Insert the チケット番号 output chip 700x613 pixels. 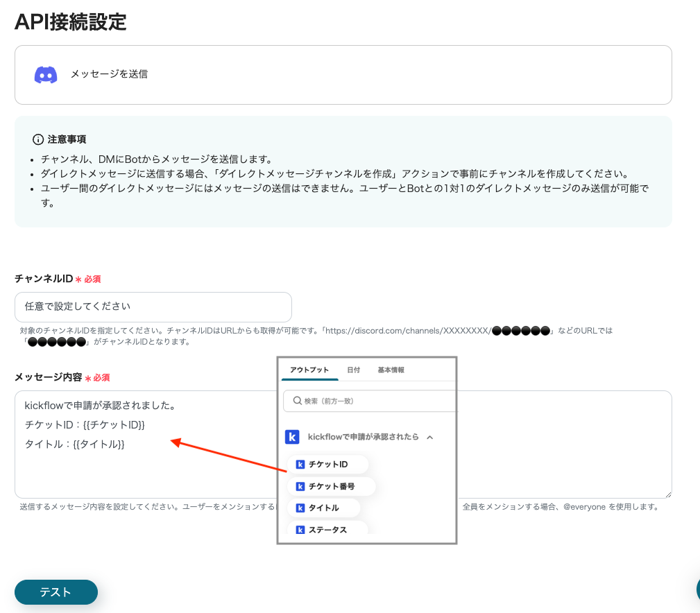(x=331, y=486)
